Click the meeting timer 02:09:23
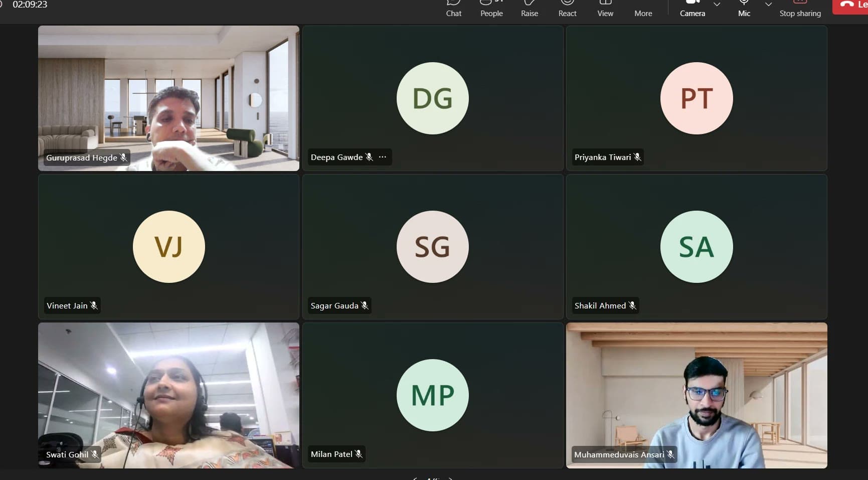Screen dimensions: 868x480 click(30, 5)
